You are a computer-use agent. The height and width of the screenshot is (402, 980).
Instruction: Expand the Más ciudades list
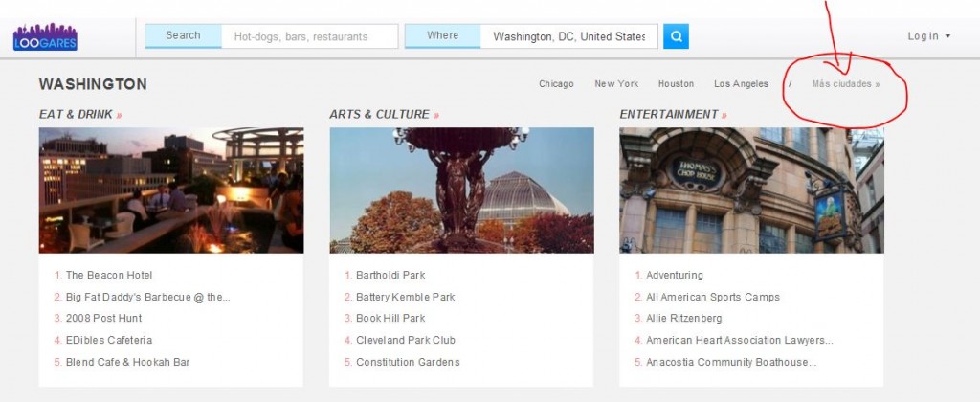click(845, 84)
